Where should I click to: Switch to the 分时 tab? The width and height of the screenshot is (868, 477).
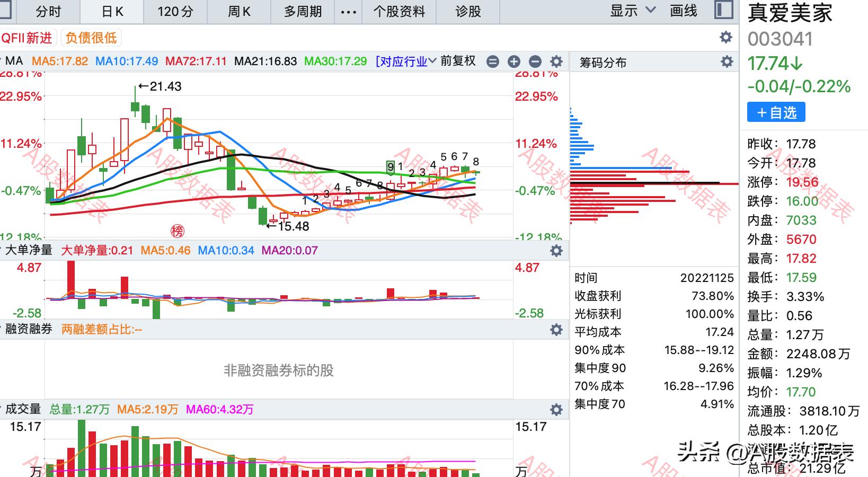(48, 12)
